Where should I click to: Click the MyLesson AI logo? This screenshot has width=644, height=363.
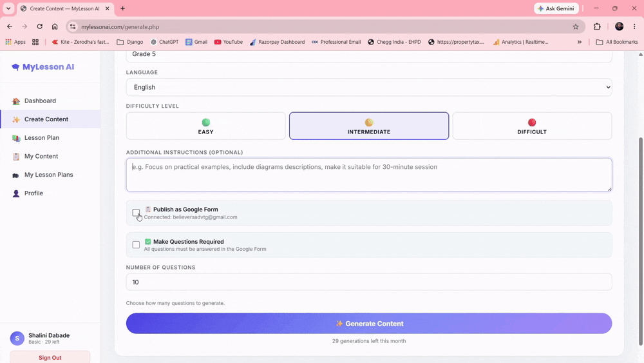pos(43,66)
